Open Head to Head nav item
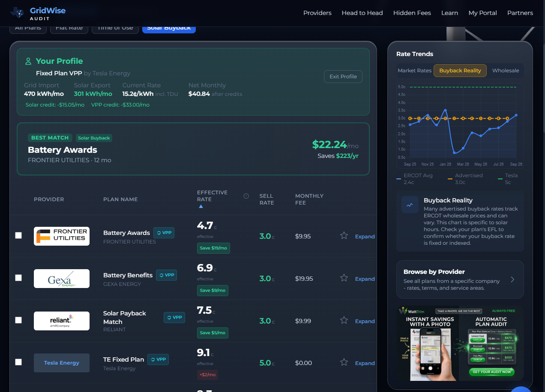The height and width of the screenshot is (392, 545). 362,13
